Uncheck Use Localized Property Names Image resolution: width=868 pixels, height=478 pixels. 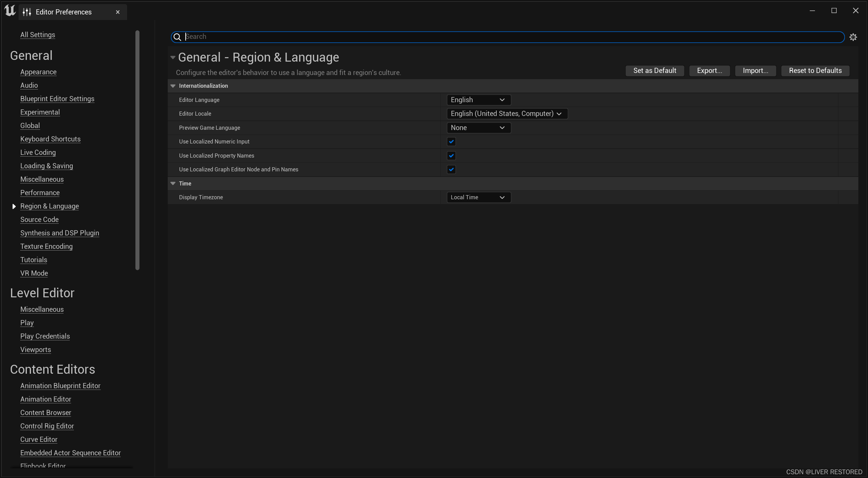(x=451, y=156)
